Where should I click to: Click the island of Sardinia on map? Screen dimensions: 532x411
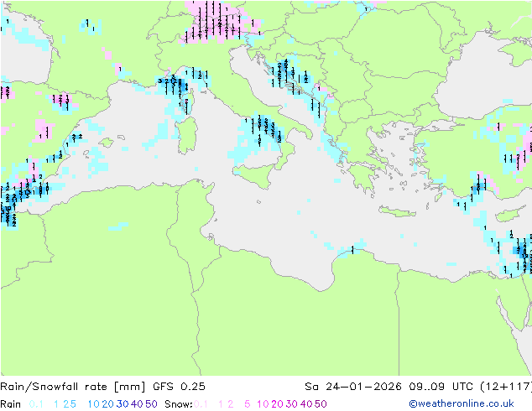[x=187, y=136]
